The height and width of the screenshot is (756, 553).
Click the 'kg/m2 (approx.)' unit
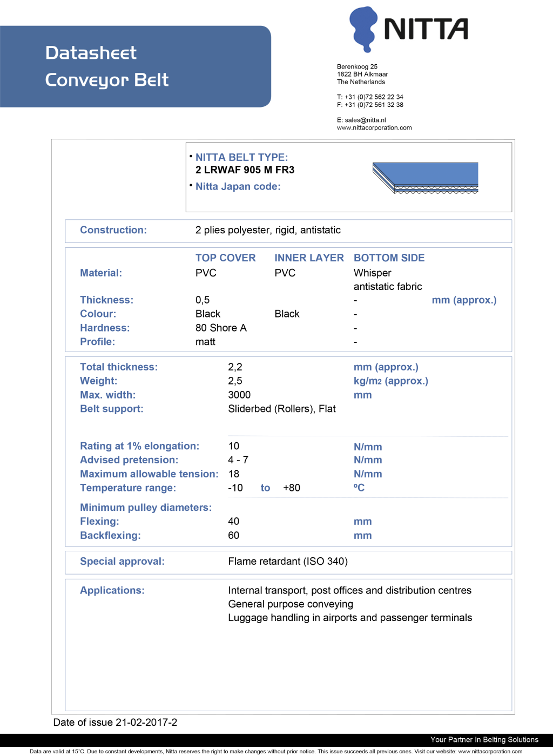(x=391, y=381)
